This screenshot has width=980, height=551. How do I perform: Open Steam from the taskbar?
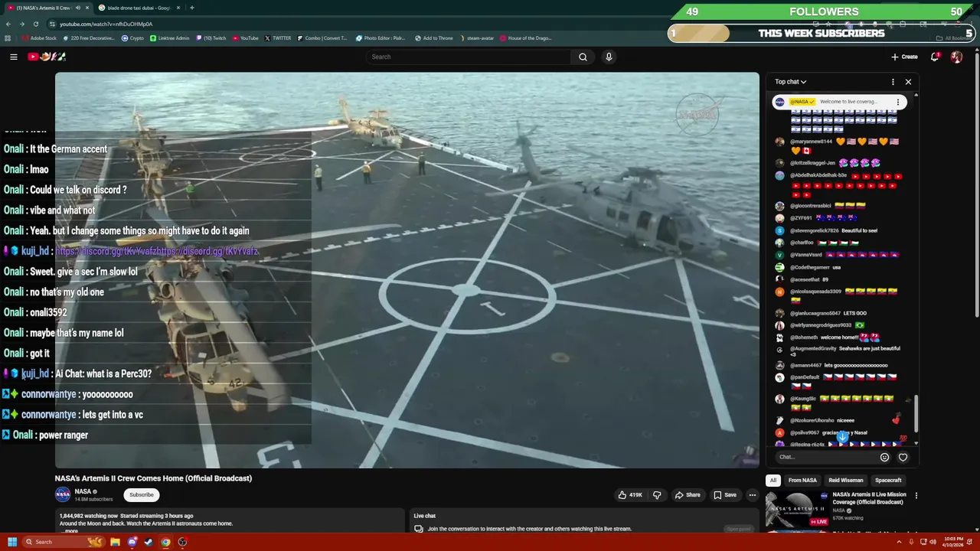tap(149, 542)
